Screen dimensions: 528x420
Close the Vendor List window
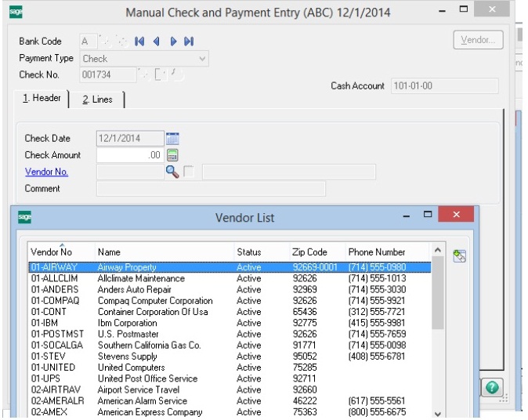coord(456,214)
